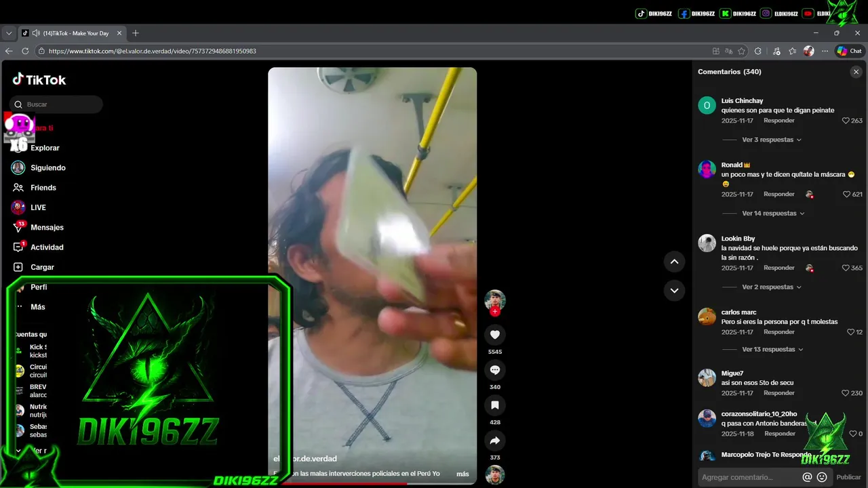Open the browser profile avatar

808,51
